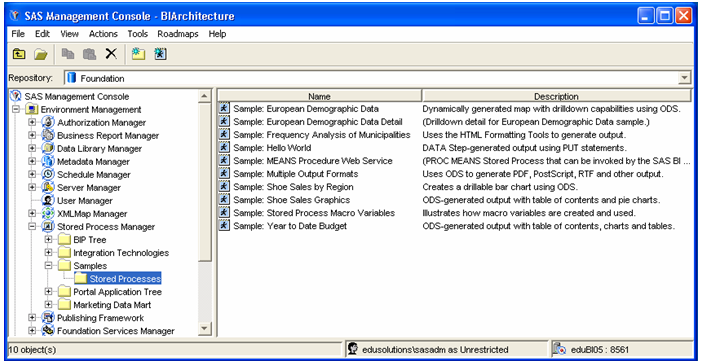Click the Stored Process Manager icon
This screenshot has height=364, width=701.
(48, 226)
